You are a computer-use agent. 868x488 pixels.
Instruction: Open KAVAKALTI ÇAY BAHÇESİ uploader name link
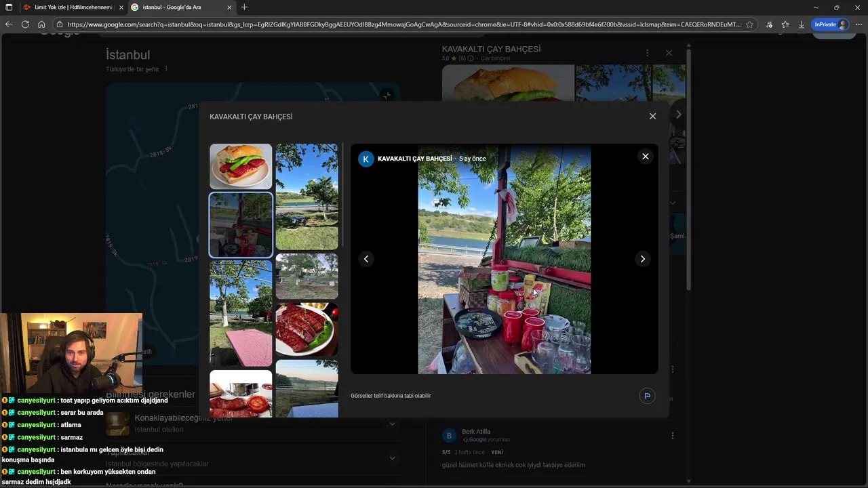414,159
